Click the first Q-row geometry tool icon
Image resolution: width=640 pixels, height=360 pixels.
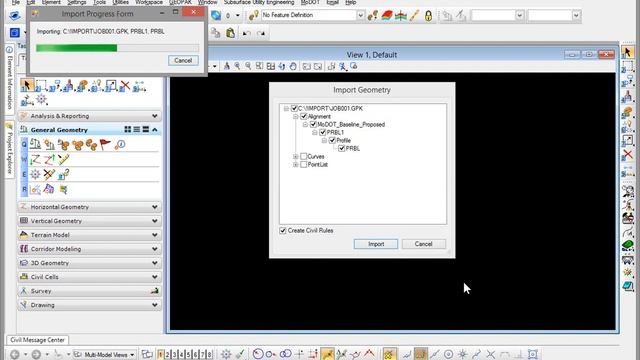(36, 144)
